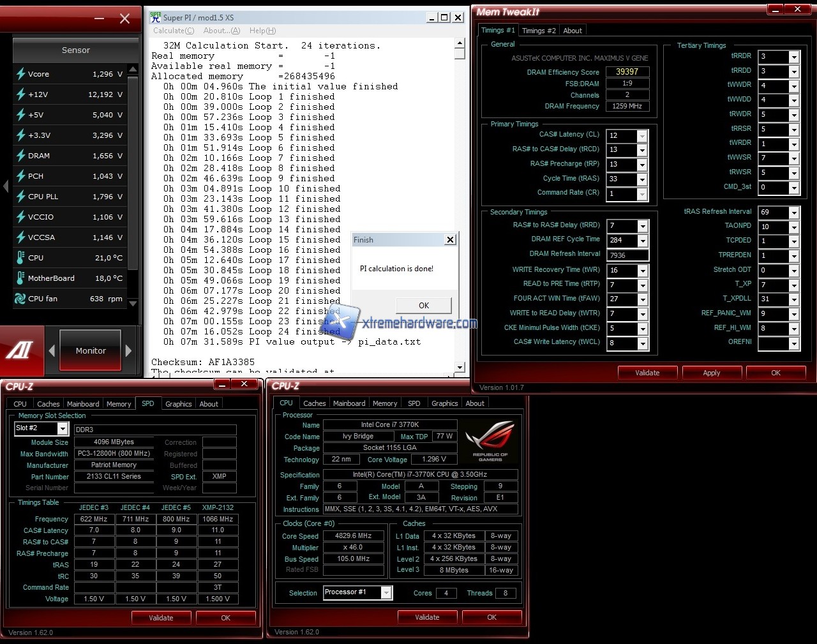The width and height of the screenshot is (817, 644).
Task: Click the AI Suite logo icon
Action: click(20, 350)
